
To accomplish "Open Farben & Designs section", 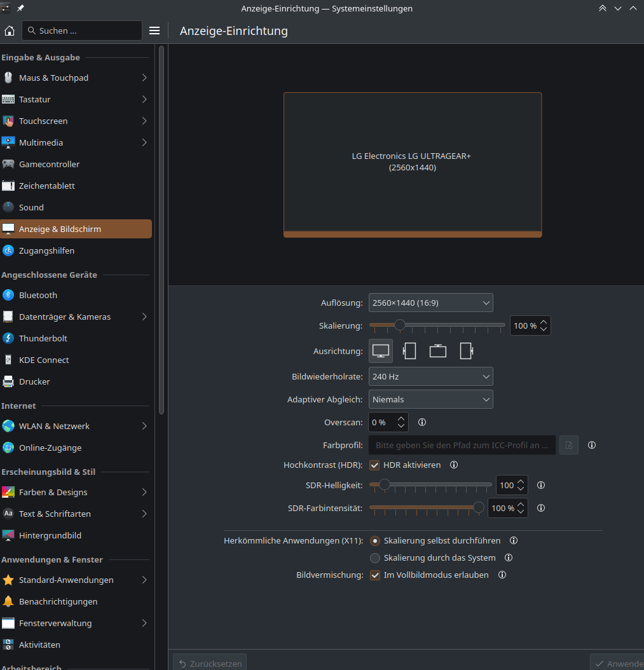I will (x=76, y=492).
